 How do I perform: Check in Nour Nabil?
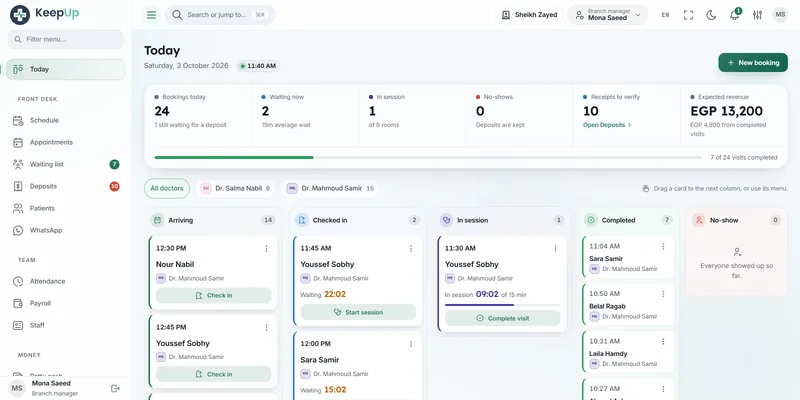tap(214, 295)
